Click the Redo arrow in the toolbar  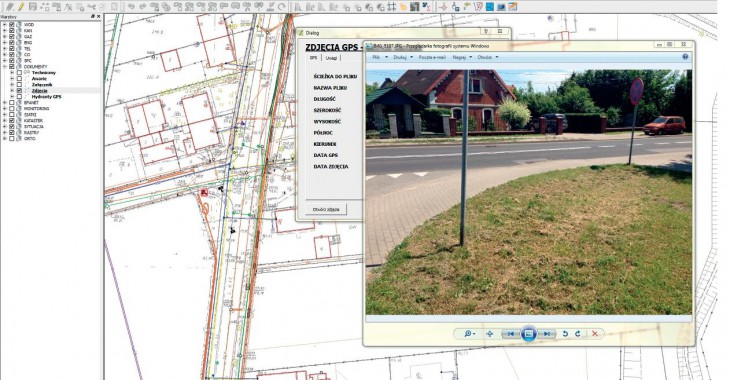point(142,7)
